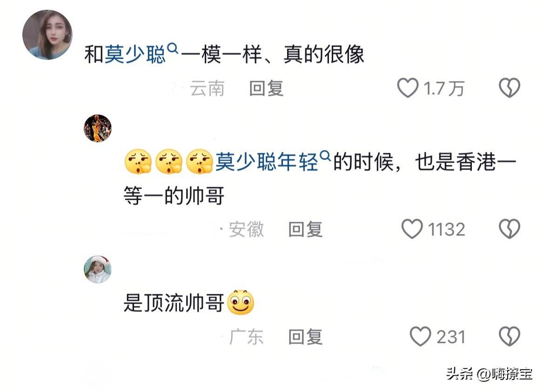Image resolution: width=544 pixels, height=392 pixels.
Task: Open the Santa hat girl avatar profile
Action: click(98, 270)
